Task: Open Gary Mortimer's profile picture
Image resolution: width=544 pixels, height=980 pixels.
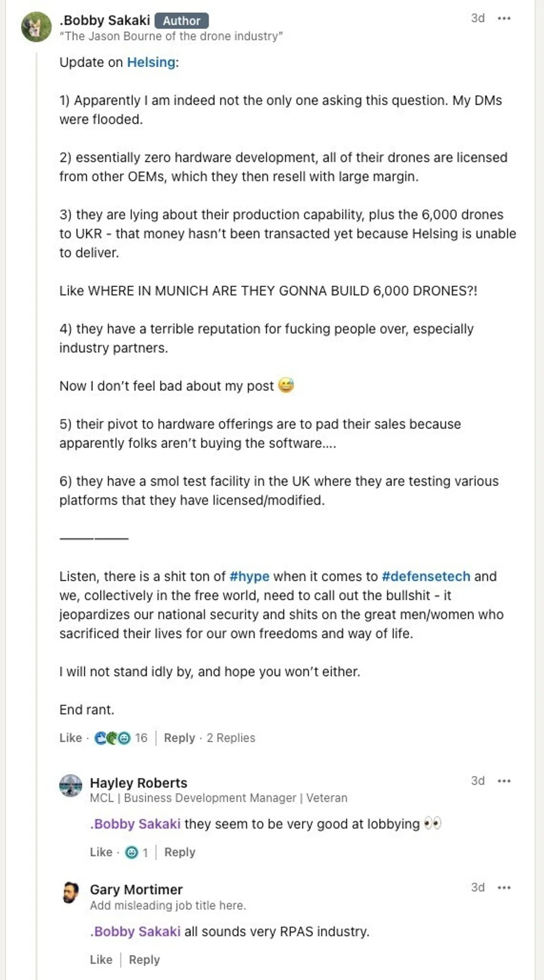Action: (70, 893)
